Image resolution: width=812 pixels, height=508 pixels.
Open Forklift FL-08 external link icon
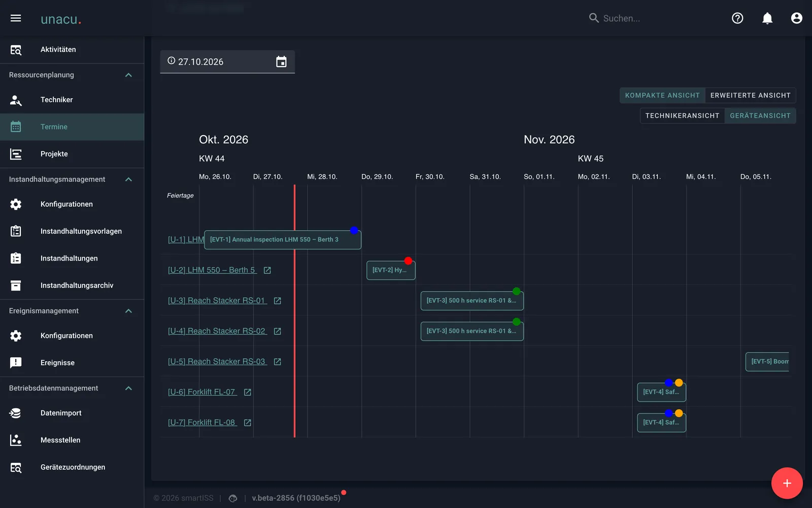tap(248, 423)
